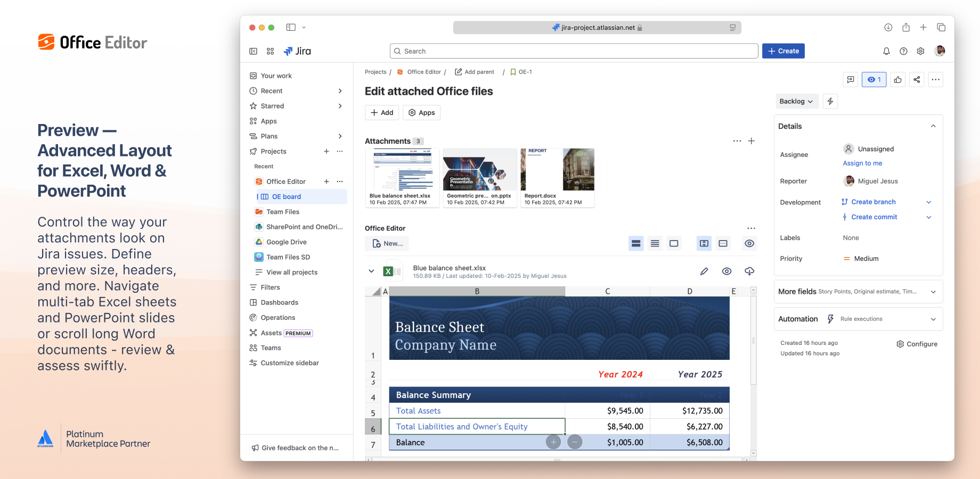Zoom out spreadsheet with minus circle
The image size is (980, 479).
click(x=575, y=442)
